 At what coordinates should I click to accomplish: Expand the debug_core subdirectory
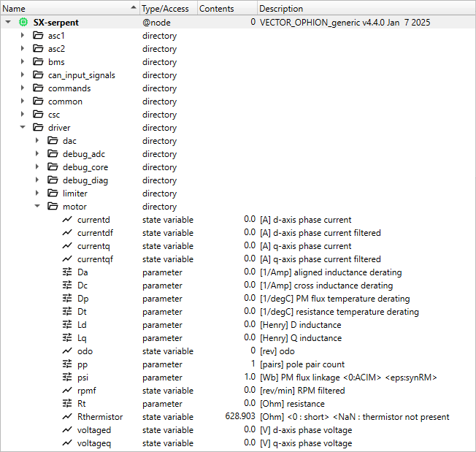(x=37, y=166)
